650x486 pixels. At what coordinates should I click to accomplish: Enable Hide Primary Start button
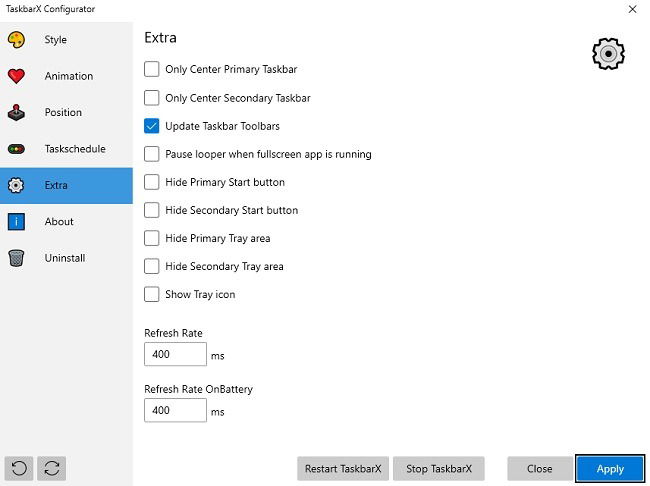point(151,182)
